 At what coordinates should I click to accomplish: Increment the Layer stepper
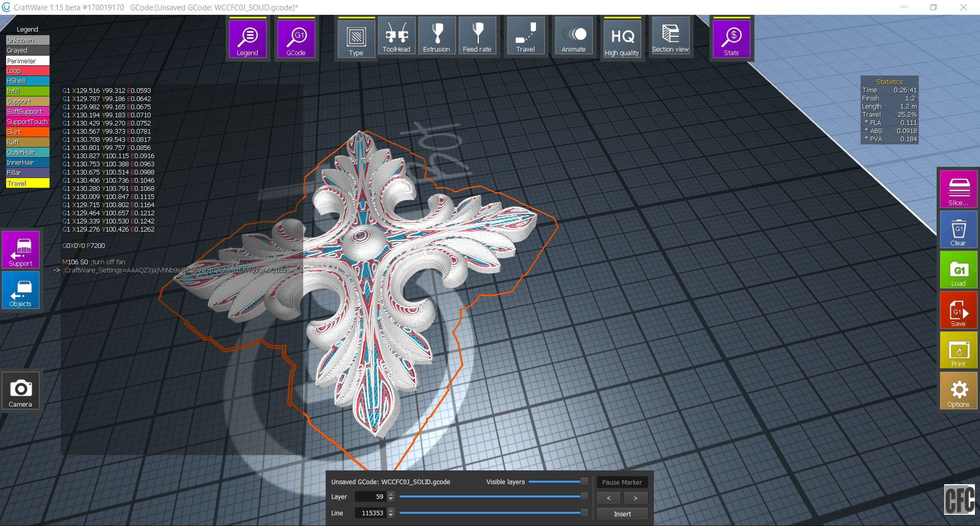pyautogui.click(x=391, y=494)
